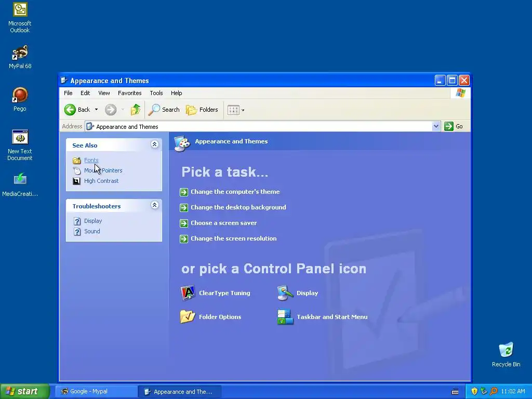Click the High Contrast icon in See Also

click(x=77, y=181)
